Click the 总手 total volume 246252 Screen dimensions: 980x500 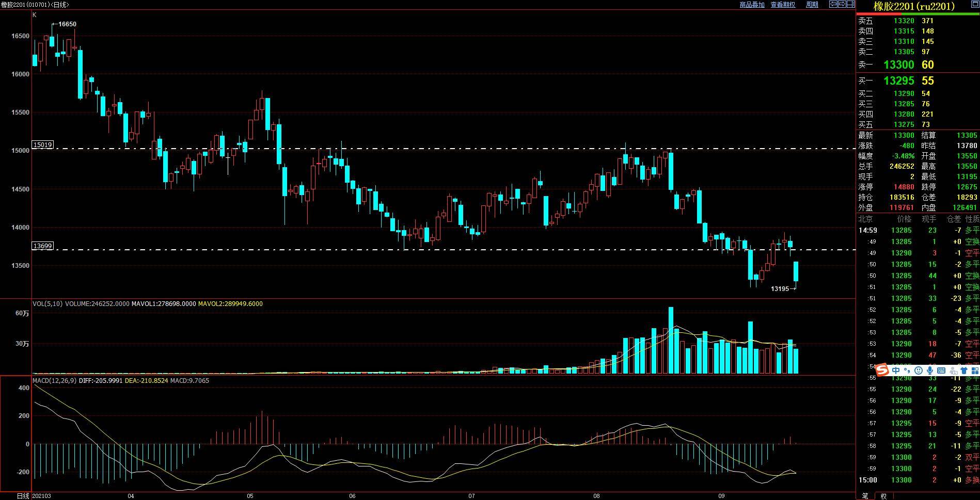(902, 166)
